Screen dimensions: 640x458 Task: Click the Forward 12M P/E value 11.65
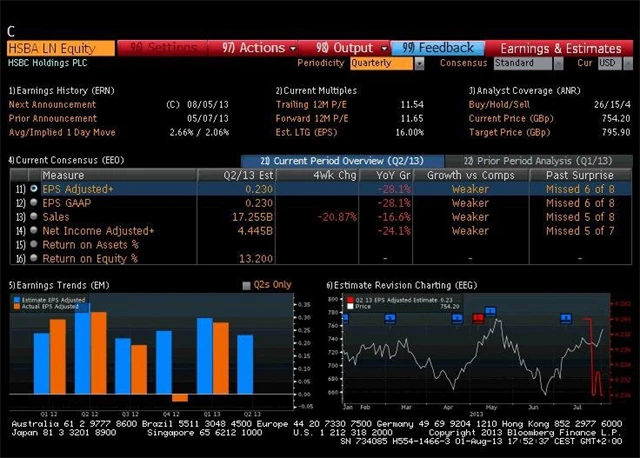tap(412, 118)
